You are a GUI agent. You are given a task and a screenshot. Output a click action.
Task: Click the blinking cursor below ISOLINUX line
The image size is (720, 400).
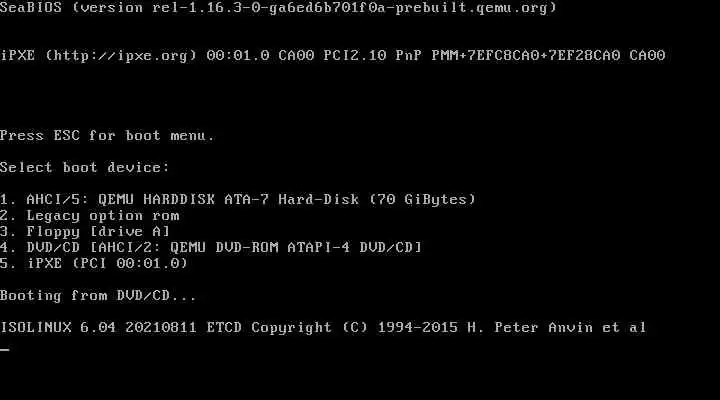click(x=5, y=350)
